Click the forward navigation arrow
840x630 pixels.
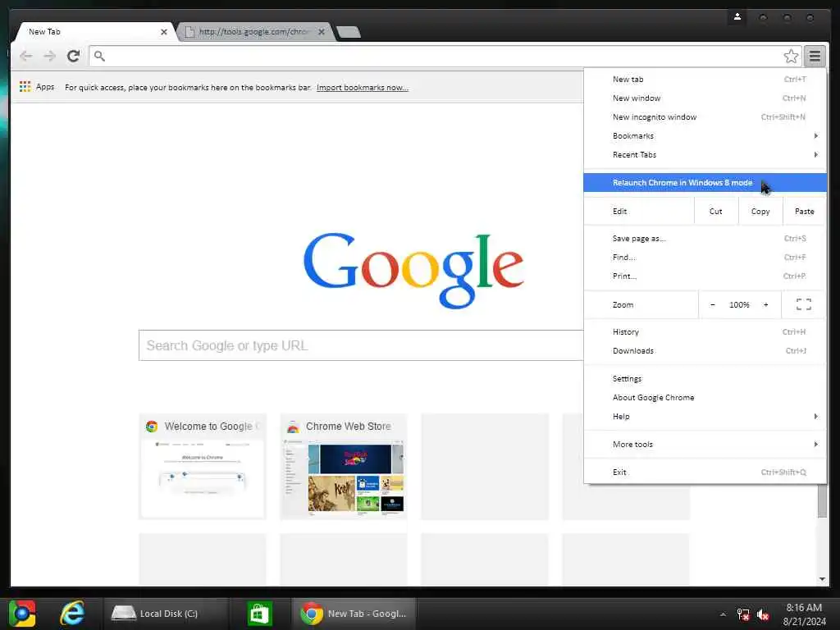pos(50,56)
